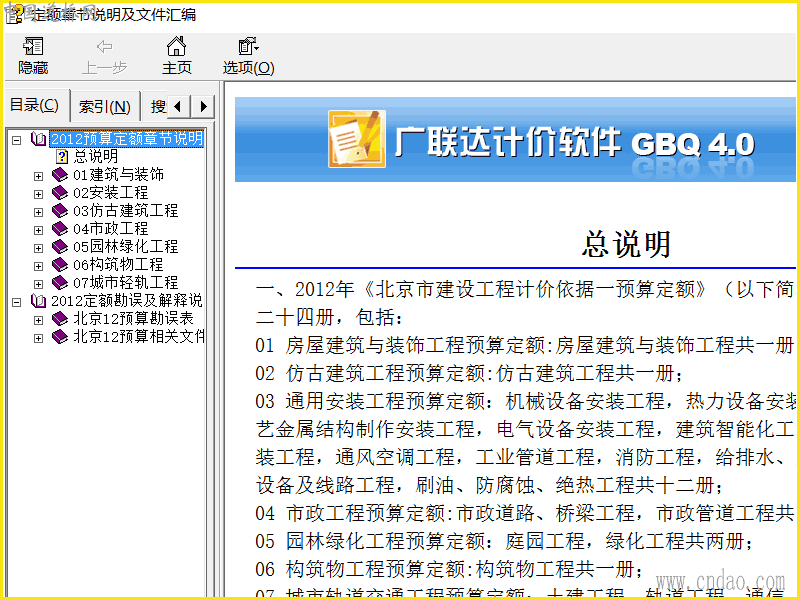This screenshot has width=800, height=600.
Task: Expand the 05园林绿化工程 node
Action: pyautogui.click(x=38, y=248)
